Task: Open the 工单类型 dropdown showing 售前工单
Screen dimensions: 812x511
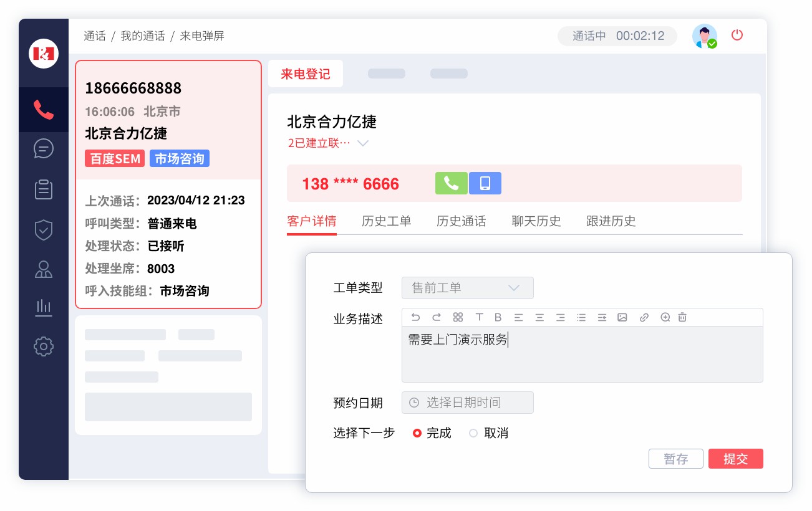Action: (x=467, y=288)
